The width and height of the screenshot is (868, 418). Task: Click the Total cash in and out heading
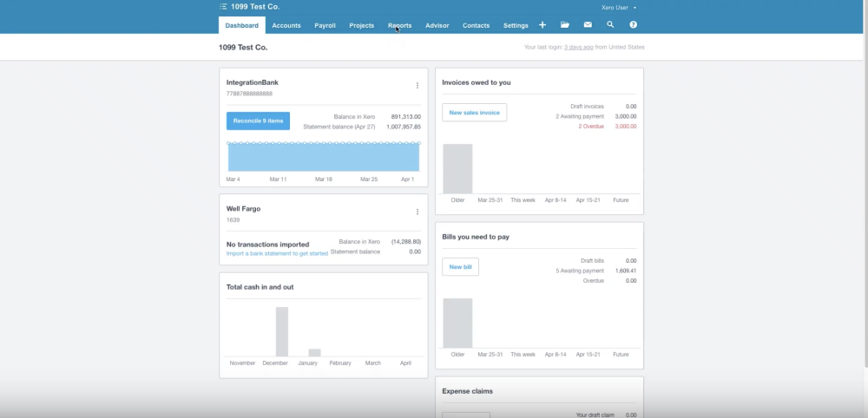260,287
